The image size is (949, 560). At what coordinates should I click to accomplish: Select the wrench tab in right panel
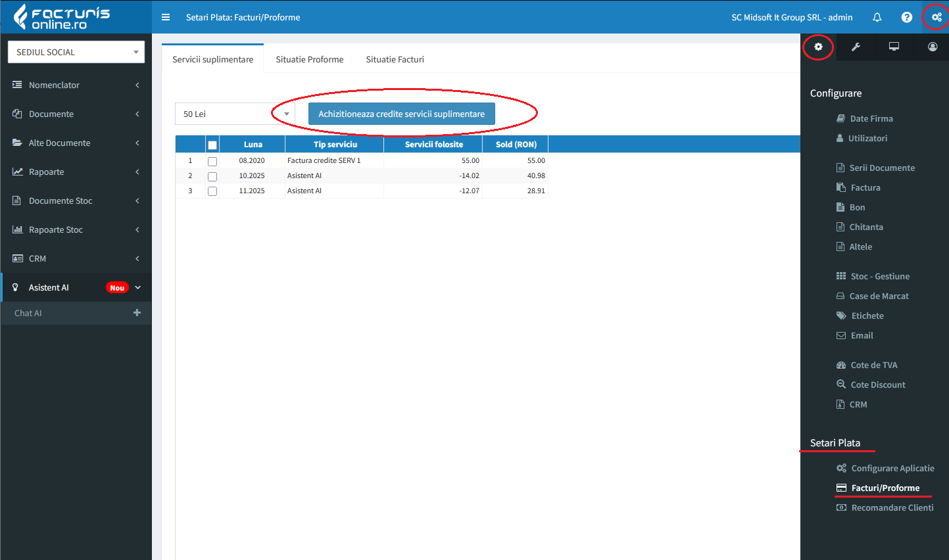[x=856, y=47]
